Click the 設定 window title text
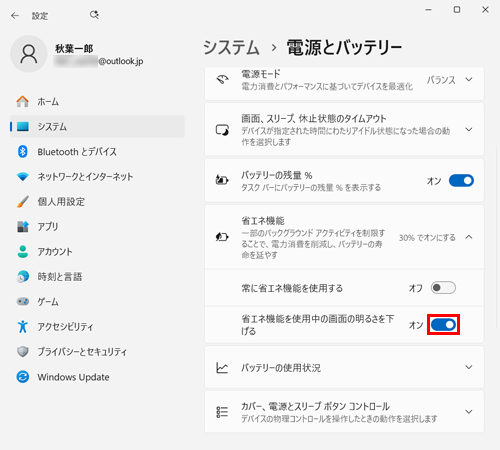This screenshot has width=500, height=450. (40, 16)
